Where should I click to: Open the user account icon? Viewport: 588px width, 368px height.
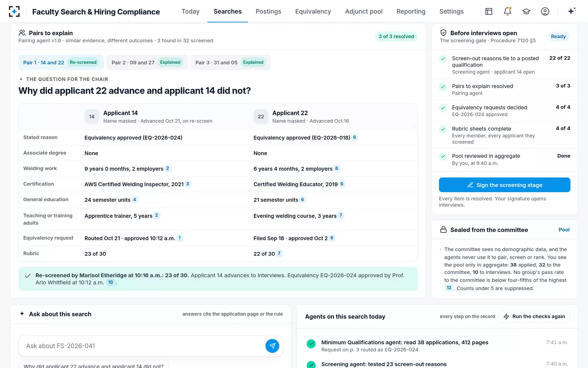pos(545,11)
